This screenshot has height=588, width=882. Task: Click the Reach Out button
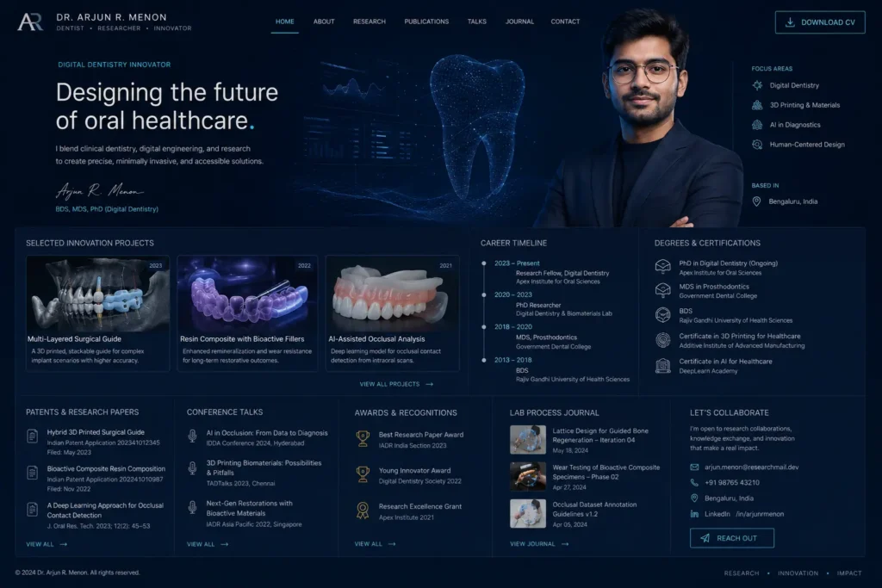click(732, 538)
